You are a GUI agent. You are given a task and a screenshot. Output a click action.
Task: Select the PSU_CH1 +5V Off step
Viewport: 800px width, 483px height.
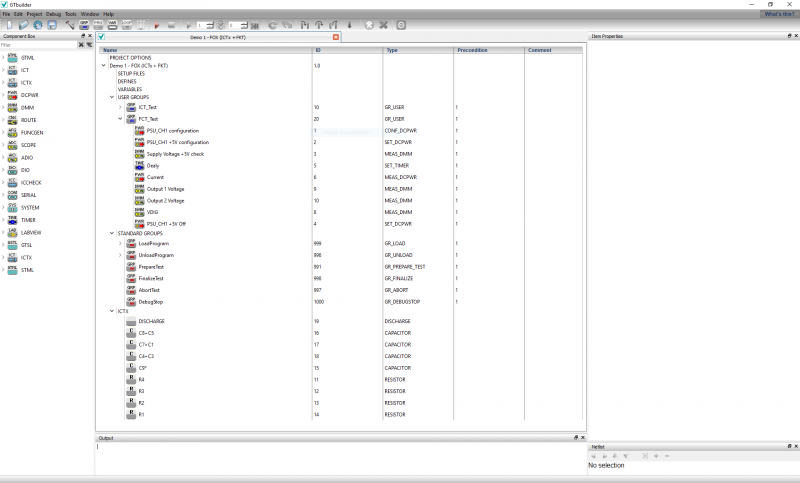[166, 224]
